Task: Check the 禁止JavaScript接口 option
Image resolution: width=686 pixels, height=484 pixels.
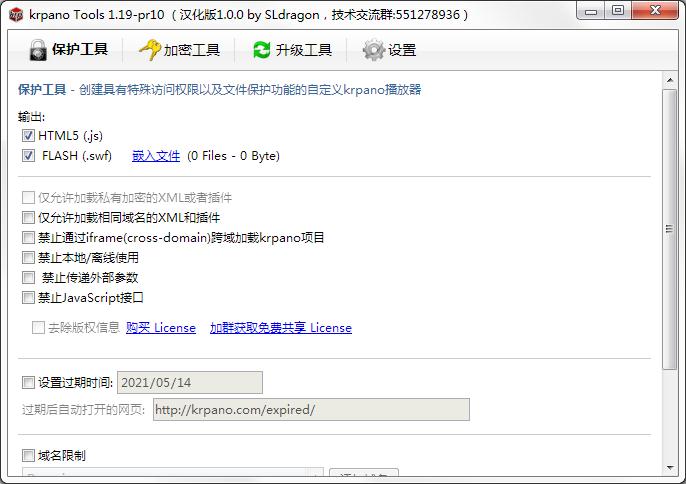Action: coord(28,298)
